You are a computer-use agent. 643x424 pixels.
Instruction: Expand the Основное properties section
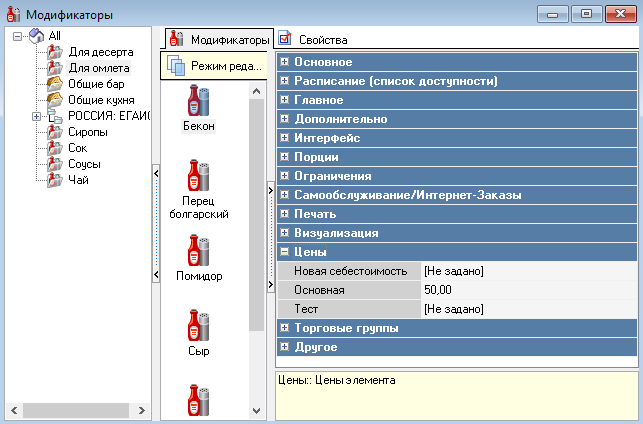click(x=285, y=62)
